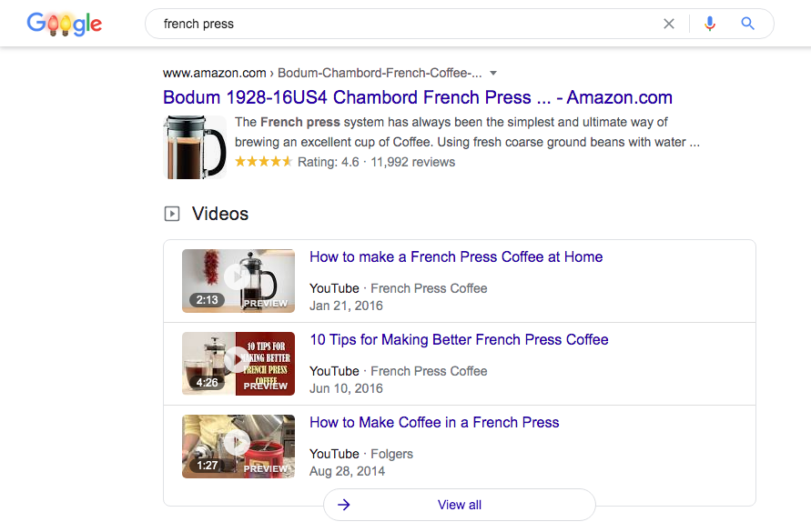Open Bodum Chambord French Press Amazon result
This screenshot has width=811, height=532.
coord(418,97)
